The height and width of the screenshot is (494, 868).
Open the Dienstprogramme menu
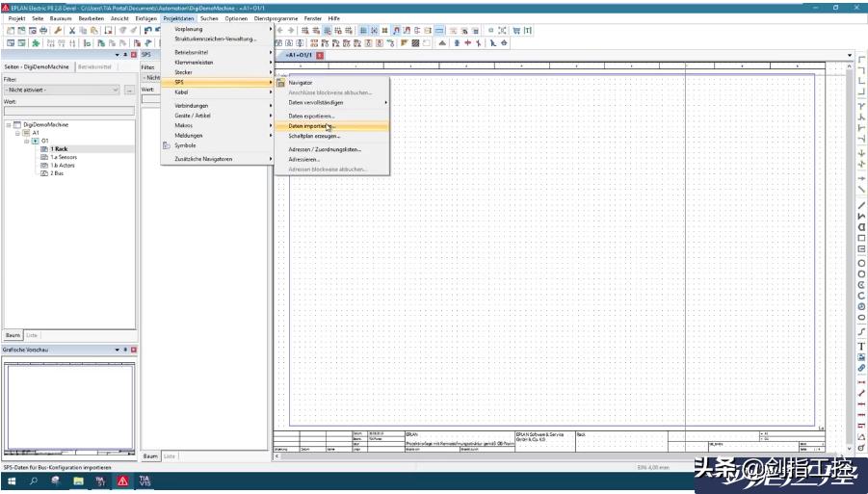(x=276, y=18)
